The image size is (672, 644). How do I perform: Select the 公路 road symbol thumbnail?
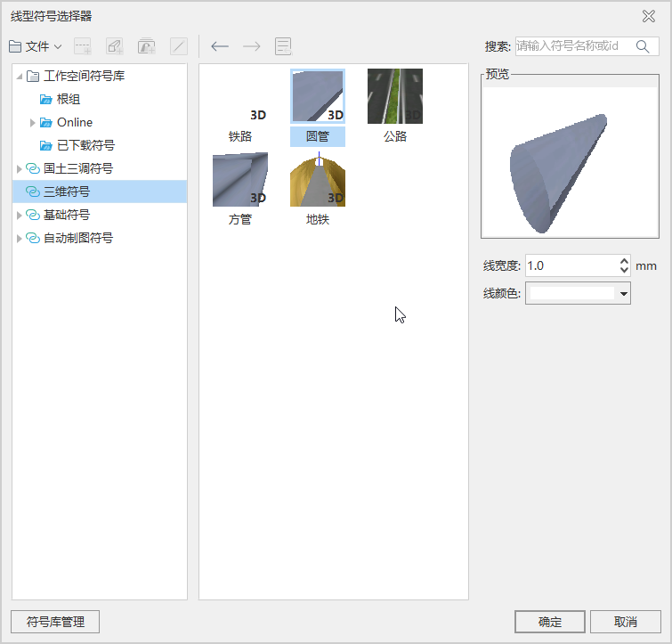[394, 97]
